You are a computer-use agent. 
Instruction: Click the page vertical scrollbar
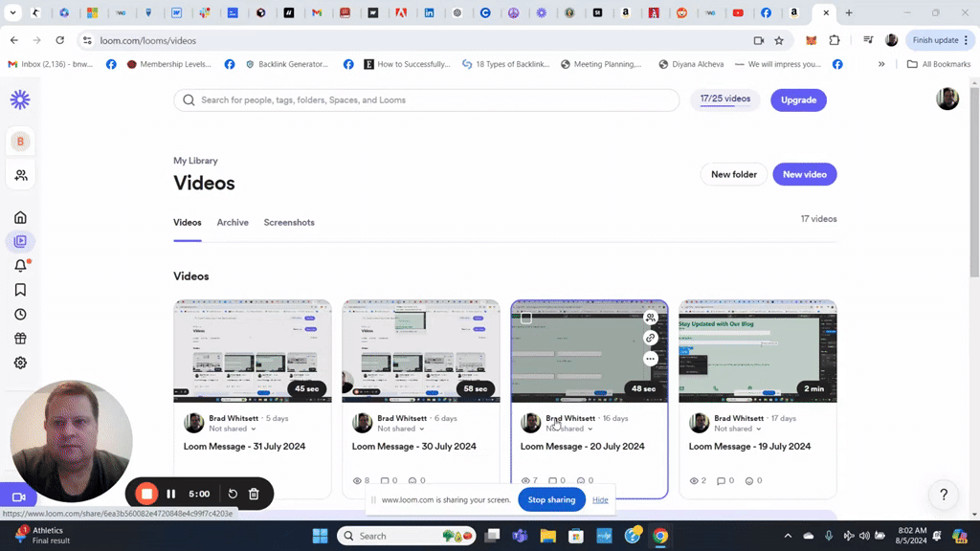[x=974, y=181]
